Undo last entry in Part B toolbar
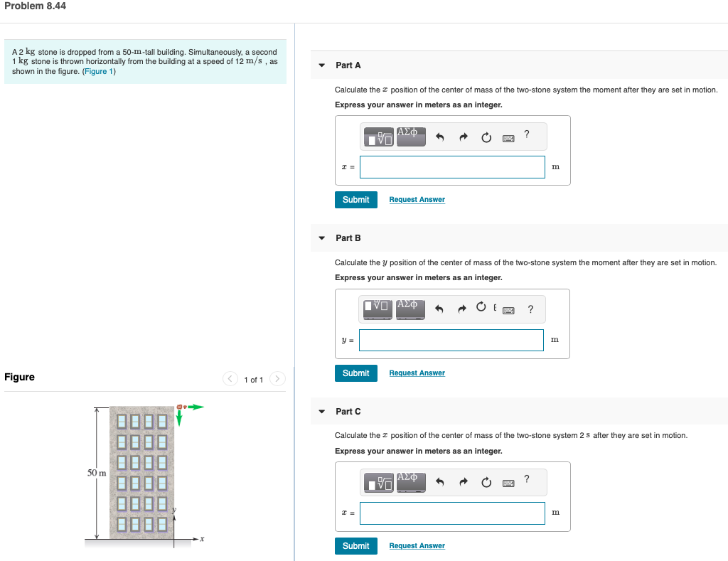728x561 pixels. tap(439, 309)
